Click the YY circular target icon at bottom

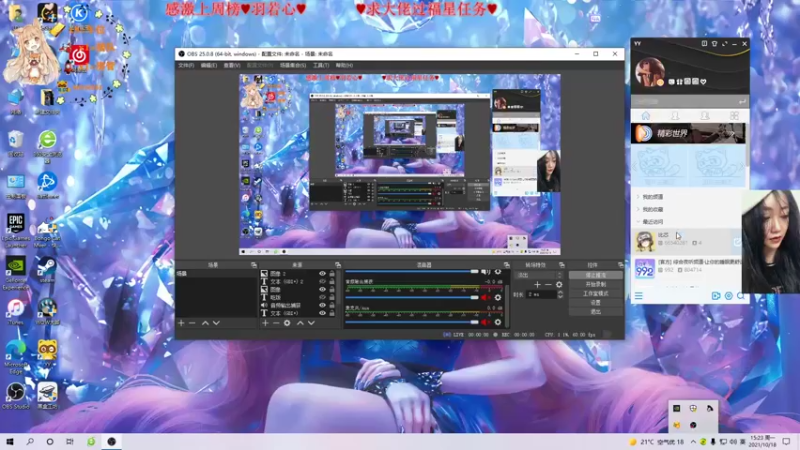pyautogui.click(x=729, y=296)
